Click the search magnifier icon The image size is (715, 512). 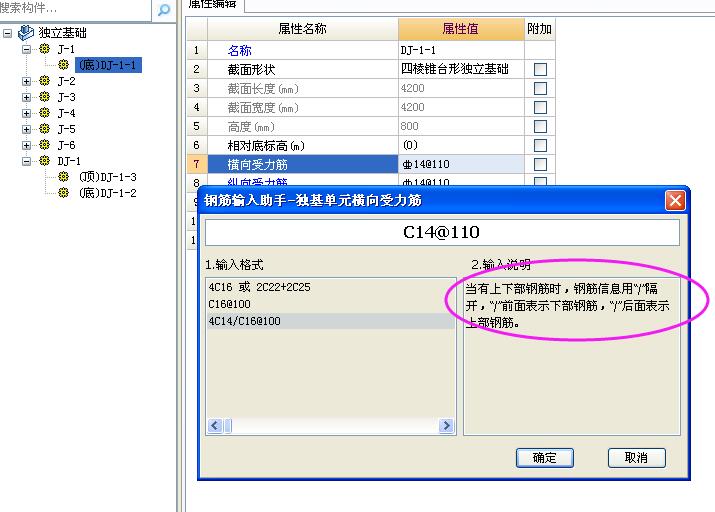tap(164, 10)
